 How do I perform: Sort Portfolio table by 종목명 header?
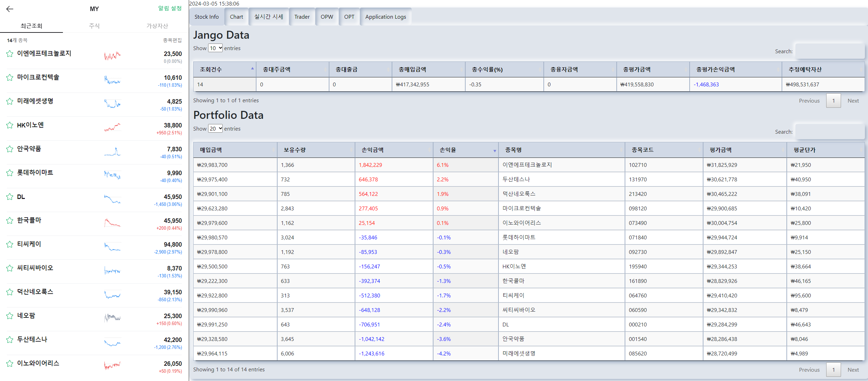[514, 150]
